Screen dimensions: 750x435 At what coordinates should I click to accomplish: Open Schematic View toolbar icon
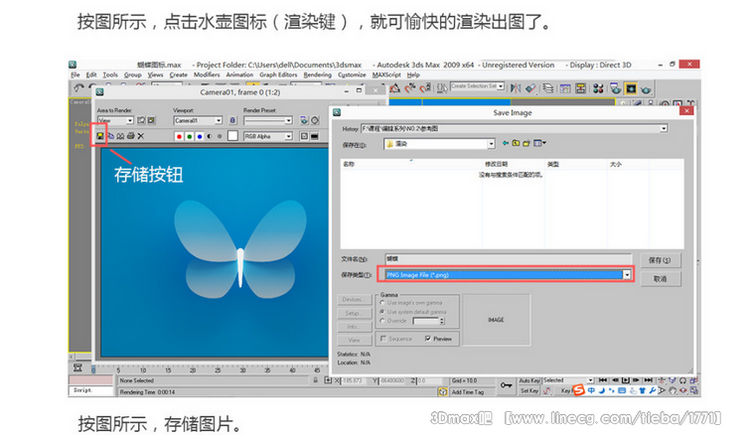point(581,88)
